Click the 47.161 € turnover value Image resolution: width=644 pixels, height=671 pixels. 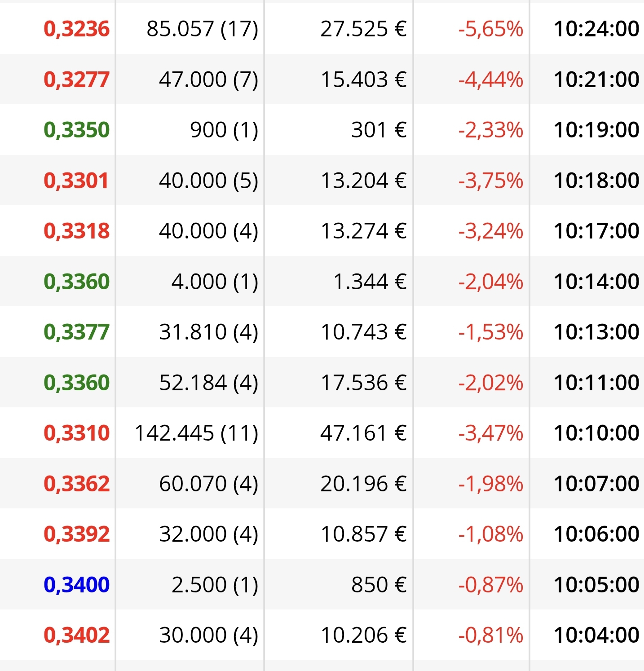point(363,433)
